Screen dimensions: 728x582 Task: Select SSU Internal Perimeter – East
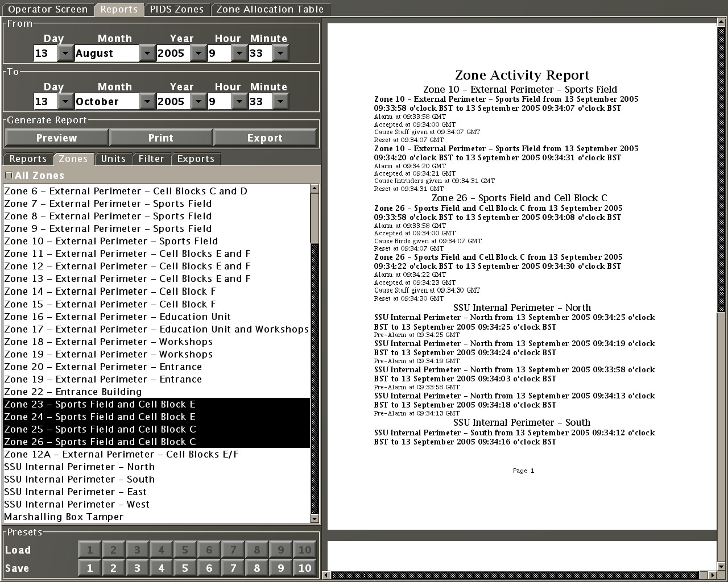point(156,492)
